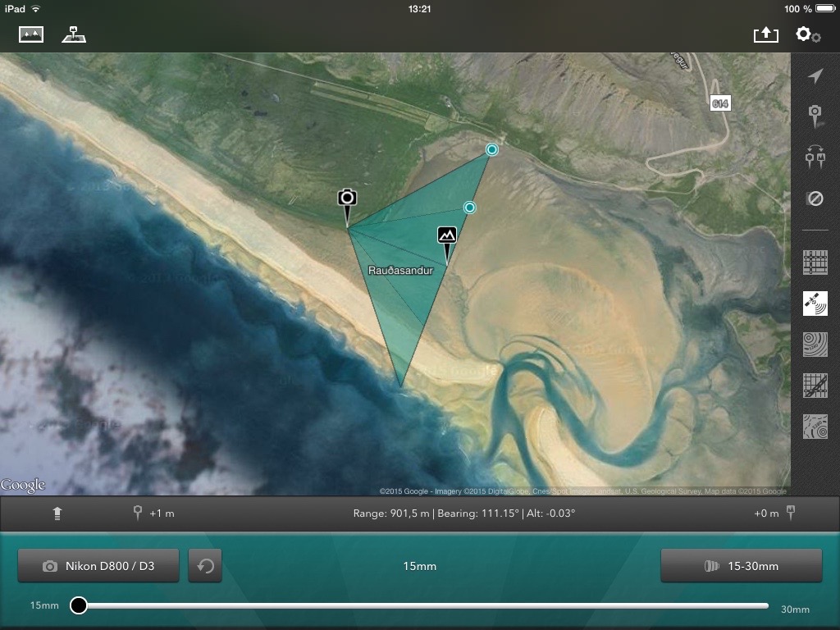This screenshot has width=840, height=630.
Task: Open the Nikon D800 / D3 camera selector
Action: click(x=98, y=566)
